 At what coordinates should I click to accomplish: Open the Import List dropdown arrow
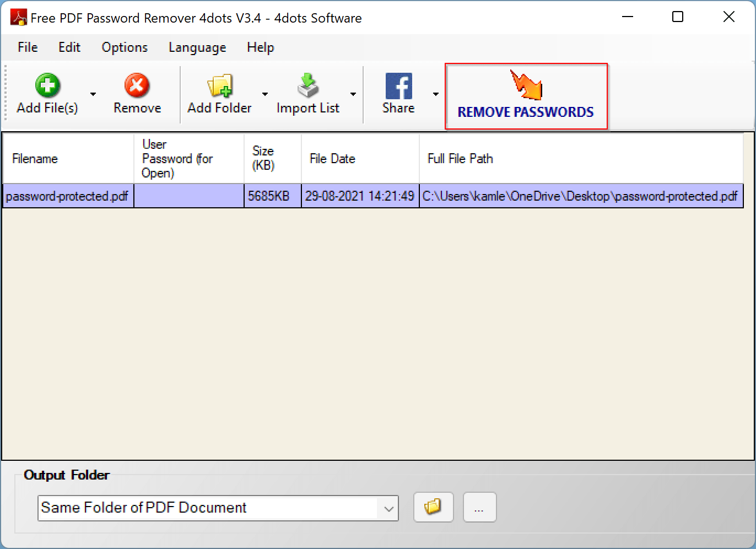[x=353, y=94]
